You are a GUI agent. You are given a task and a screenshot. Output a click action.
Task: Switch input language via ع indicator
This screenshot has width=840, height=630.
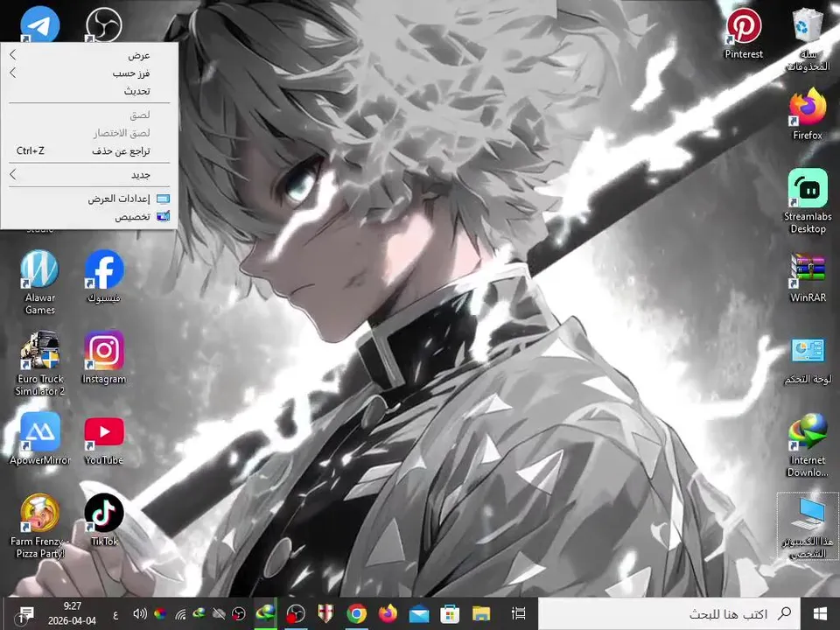115,614
